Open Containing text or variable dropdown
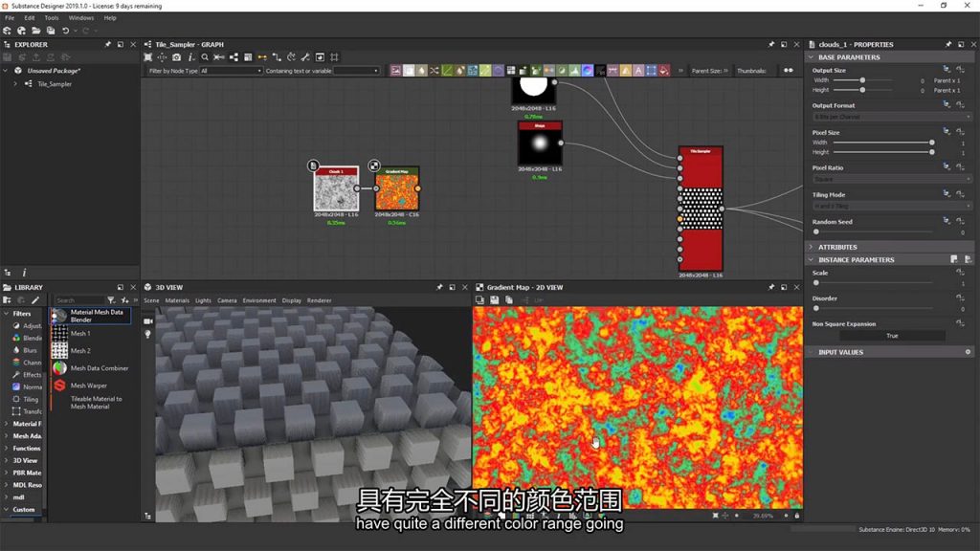This screenshot has height=551, width=980. tap(356, 71)
